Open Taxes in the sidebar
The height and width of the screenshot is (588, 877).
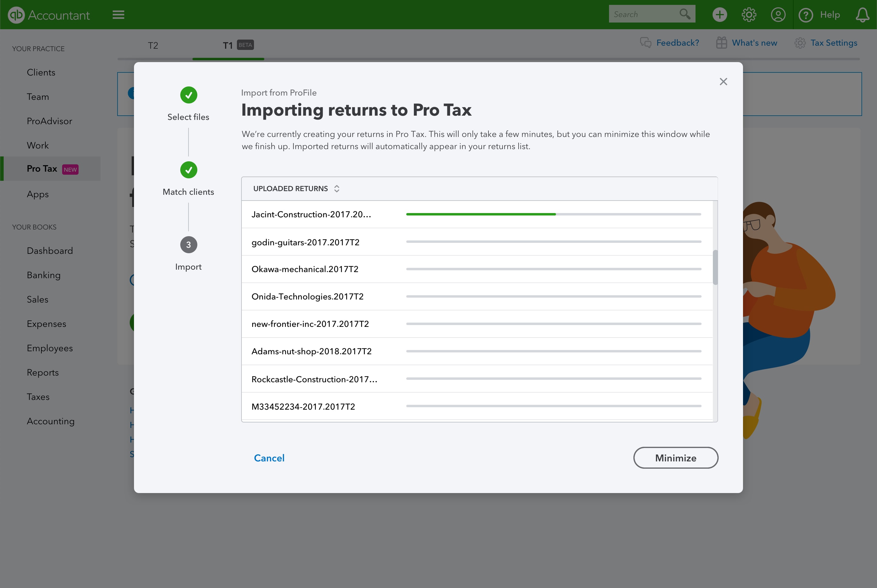(38, 397)
